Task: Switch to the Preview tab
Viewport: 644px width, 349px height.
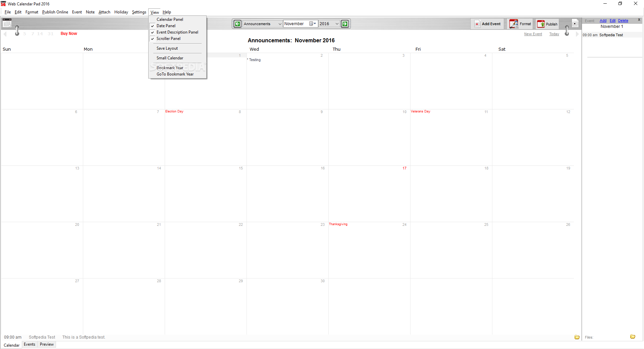Action: (x=47, y=344)
